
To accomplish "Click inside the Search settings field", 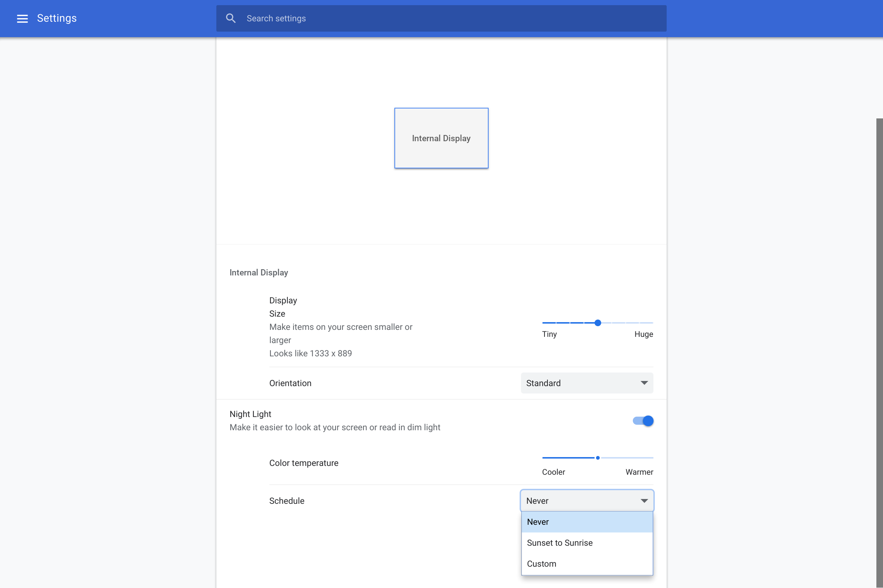I will (375, 18).
